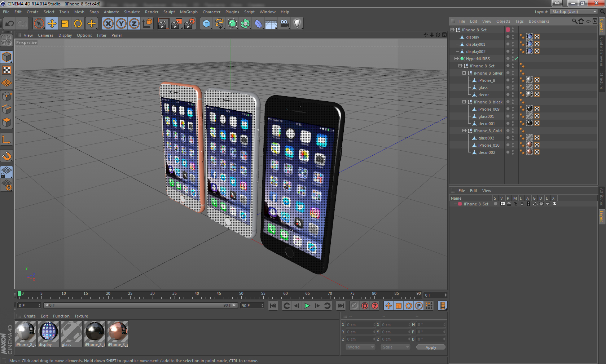This screenshot has width=606, height=364.
Task: Collapse iPhone_8_Silver group
Action: pos(464,73)
